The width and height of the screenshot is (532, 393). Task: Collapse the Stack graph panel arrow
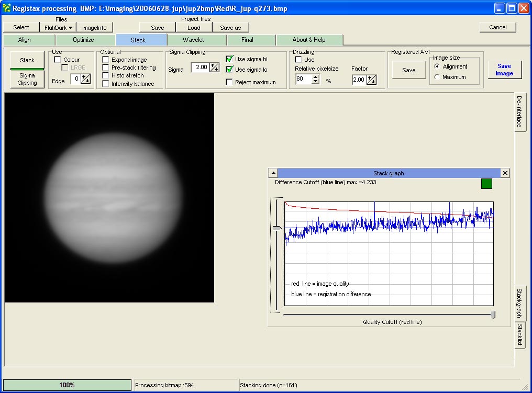tap(273, 173)
